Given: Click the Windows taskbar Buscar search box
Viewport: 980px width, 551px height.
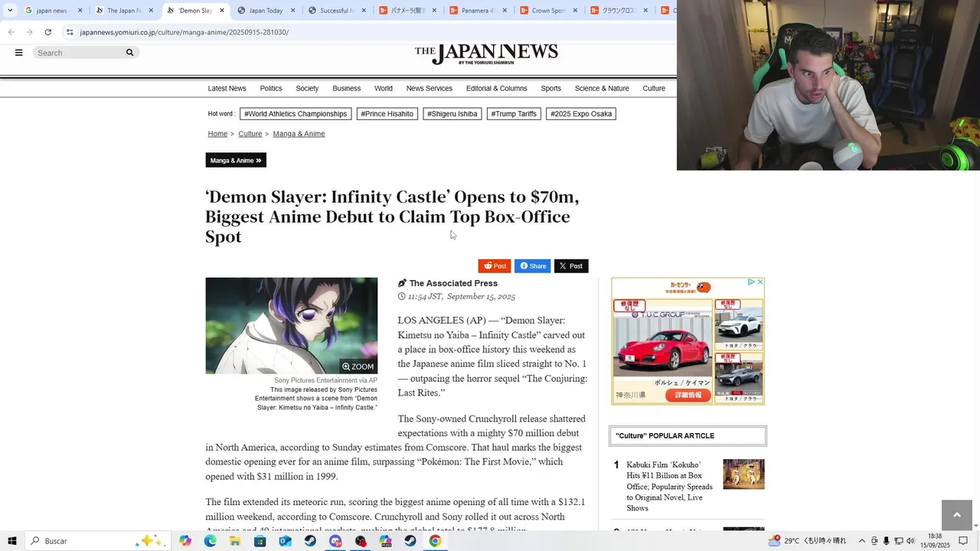Looking at the screenshot, I should [x=98, y=541].
